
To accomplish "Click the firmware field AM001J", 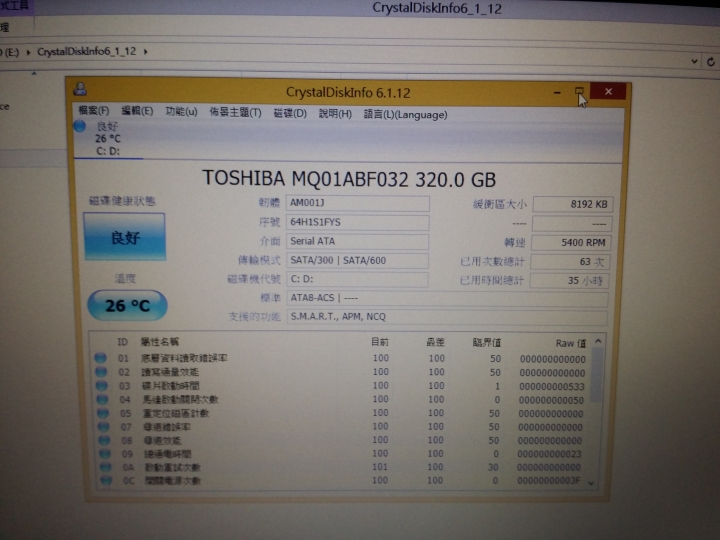I will pyautogui.click(x=358, y=203).
